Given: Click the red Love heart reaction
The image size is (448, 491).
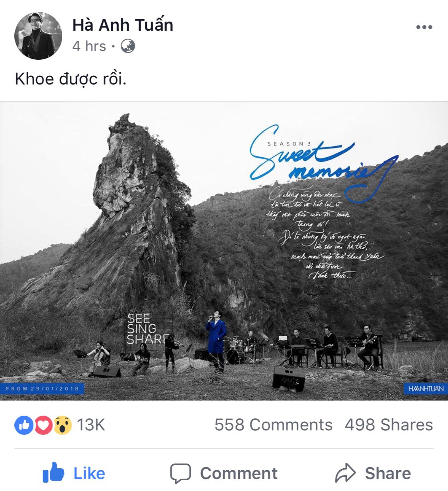Looking at the screenshot, I should pos(43,425).
